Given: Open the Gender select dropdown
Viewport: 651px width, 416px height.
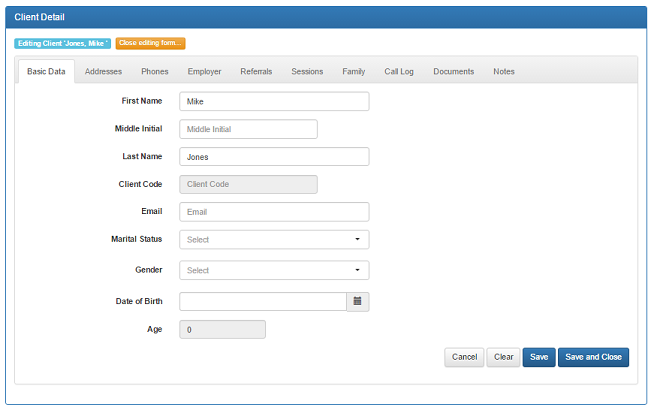Looking at the screenshot, I should coord(274,270).
